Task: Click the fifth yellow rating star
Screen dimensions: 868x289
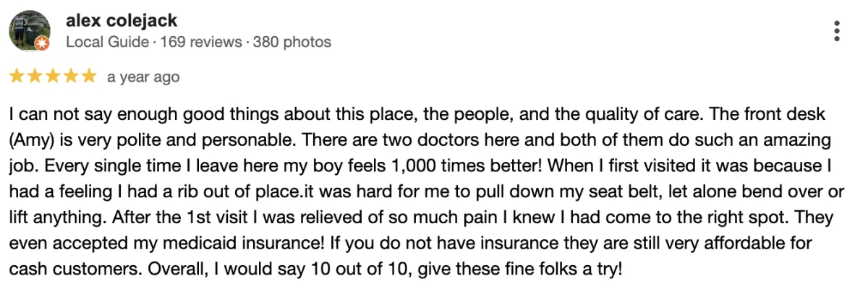Action: 88,77
